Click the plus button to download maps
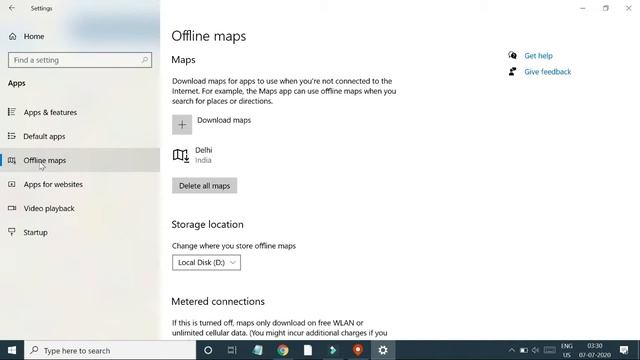 tap(182, 124)
